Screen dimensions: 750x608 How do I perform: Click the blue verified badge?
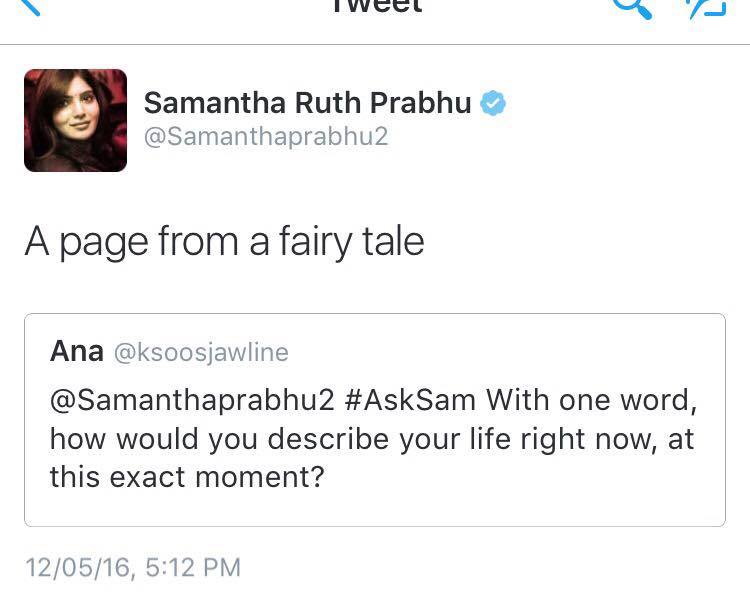(x=493, y=103)
